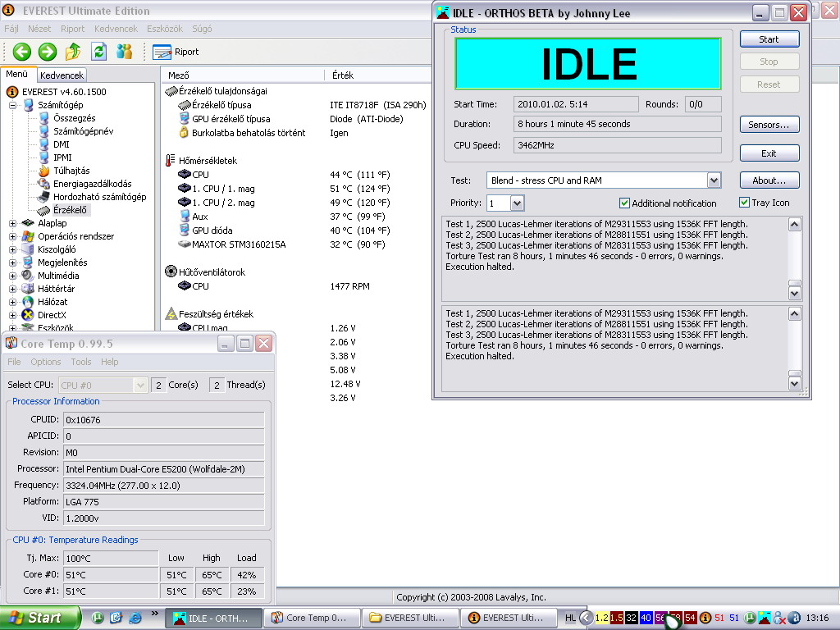Select Energiagazdálkodás in the tree
840x630 pixels.
coord(92,184)
